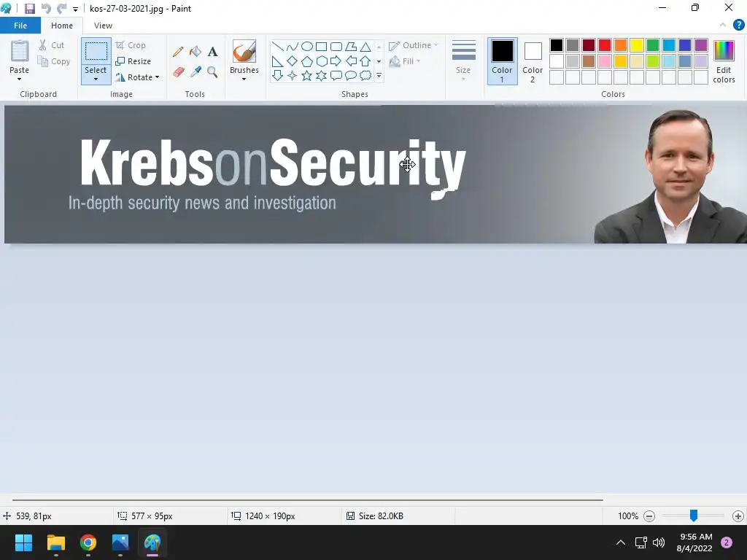This screenshot has height=560, width=747.
Task: Open Paint Help question mark icon
Action: [738, 26]
